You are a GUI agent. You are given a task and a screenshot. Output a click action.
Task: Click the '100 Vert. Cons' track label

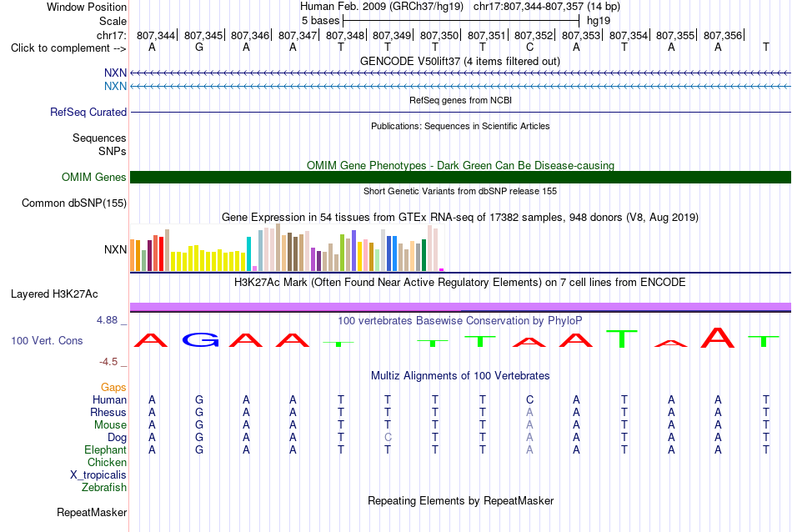[47, 340]
